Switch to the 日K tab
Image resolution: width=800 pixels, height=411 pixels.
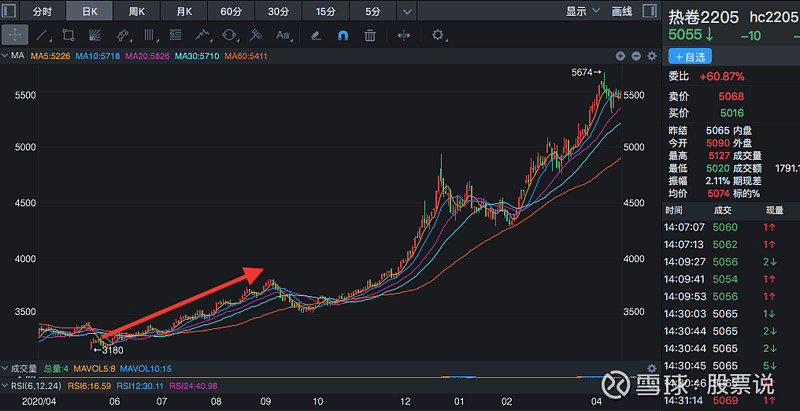point(90,11)
